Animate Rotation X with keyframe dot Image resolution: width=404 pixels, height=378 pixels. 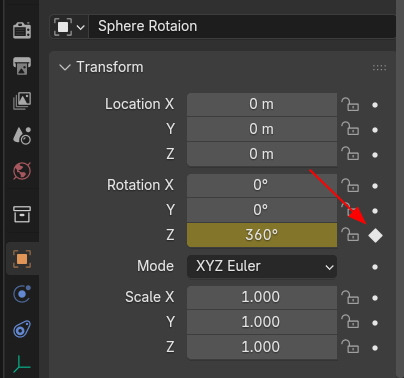tap(375, 186)
